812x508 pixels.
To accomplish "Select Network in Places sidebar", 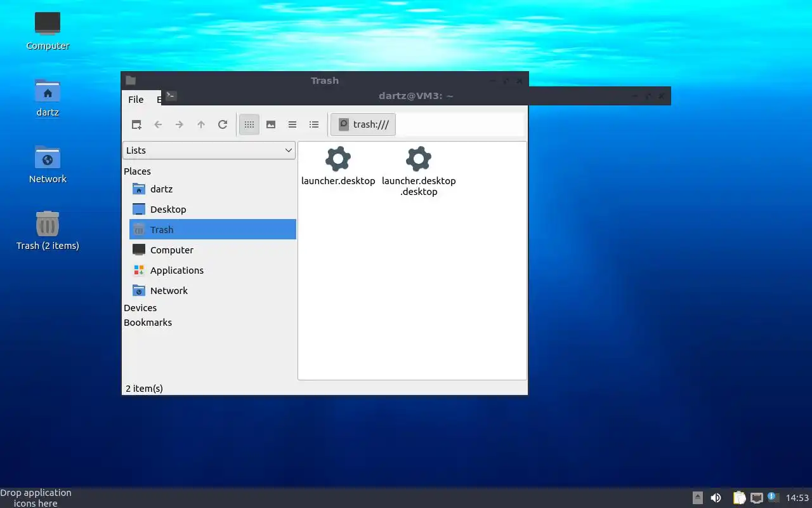I will (x=213, y=290).
